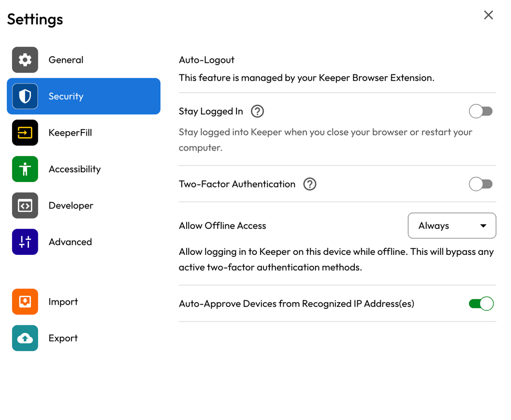Click the General gear icon
511x420 pixels.
click(x=25, y=60)
